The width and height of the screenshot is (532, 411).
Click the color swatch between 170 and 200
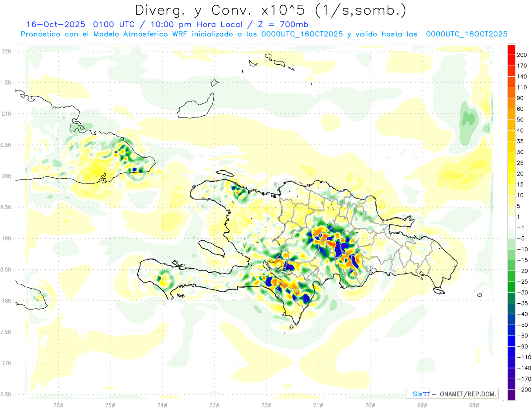coord(511,60)
